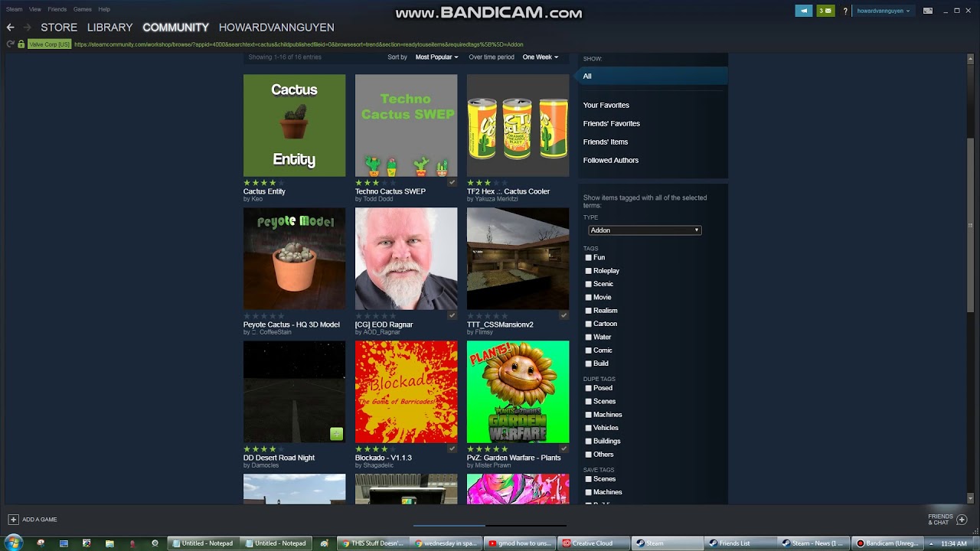The height and width of the screenshot is (551, 980).
Task: Open the Peyote Cactus model thumbnail
Action: tap(295, 259)
